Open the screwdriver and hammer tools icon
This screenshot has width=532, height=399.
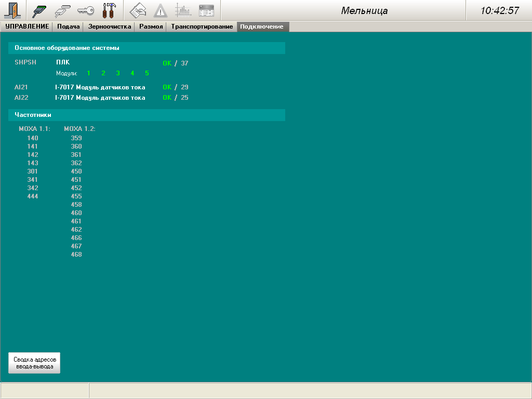[109, 10]
